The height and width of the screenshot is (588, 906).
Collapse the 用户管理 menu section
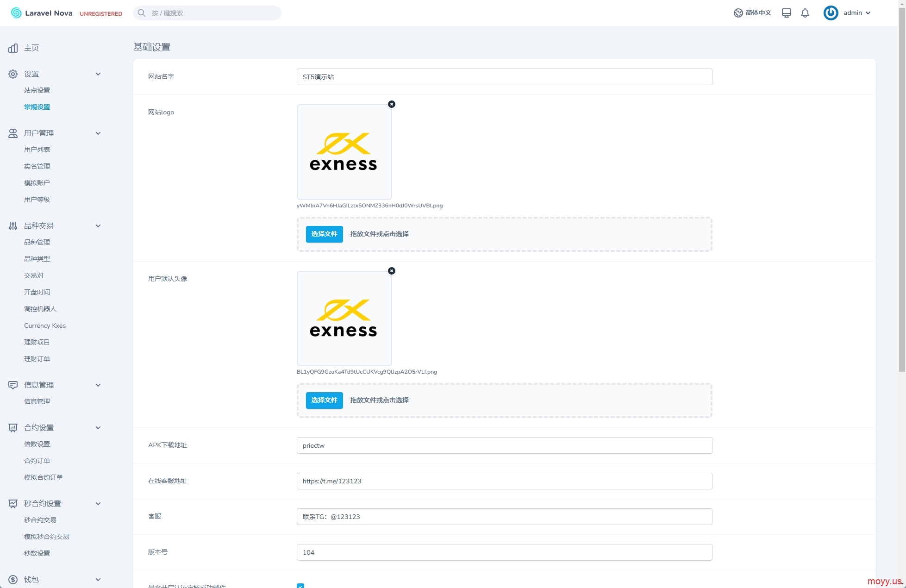point(98,133)
